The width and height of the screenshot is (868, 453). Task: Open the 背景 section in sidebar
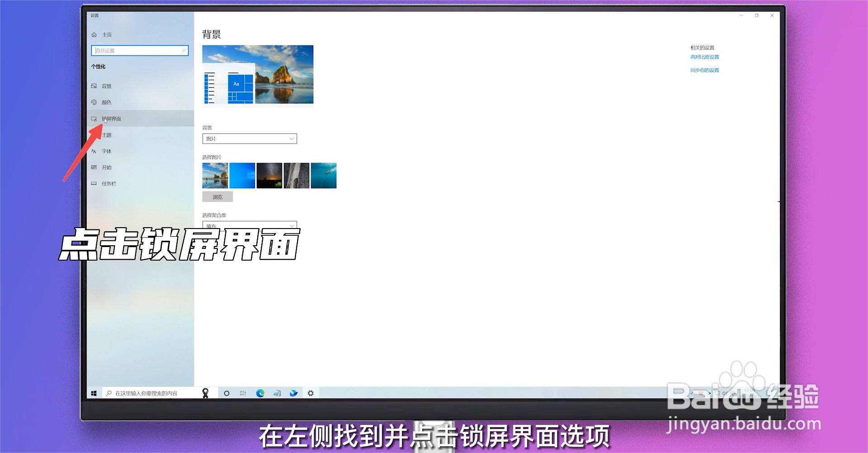coord(140,86)
